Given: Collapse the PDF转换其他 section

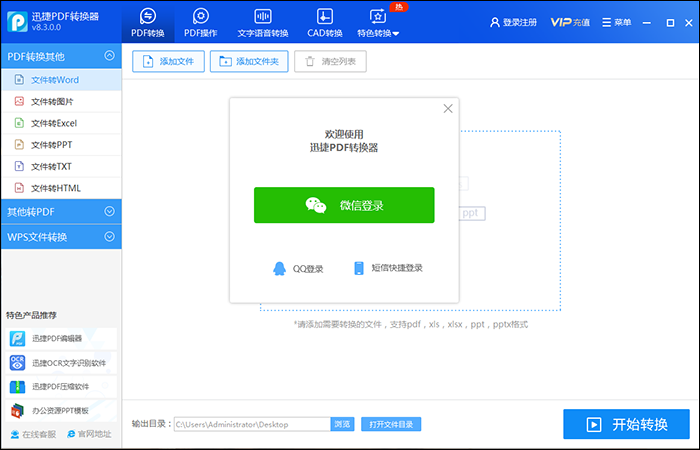Looking at the screenshot, I should (x=61, y=56).
